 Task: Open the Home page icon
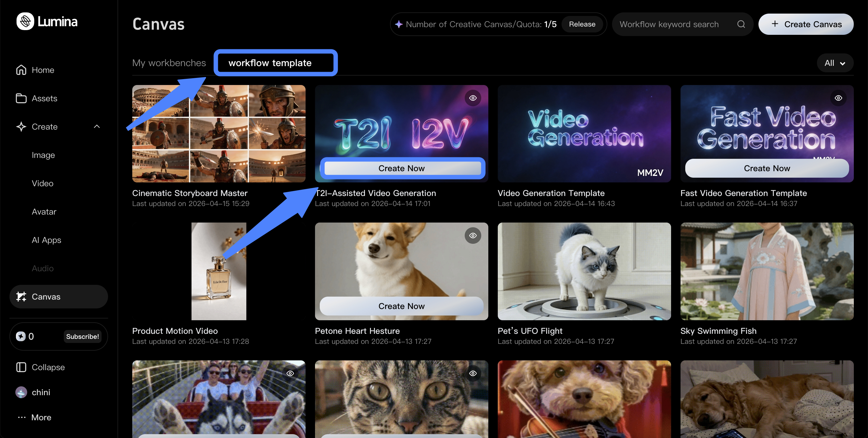(x=21, y=70)
